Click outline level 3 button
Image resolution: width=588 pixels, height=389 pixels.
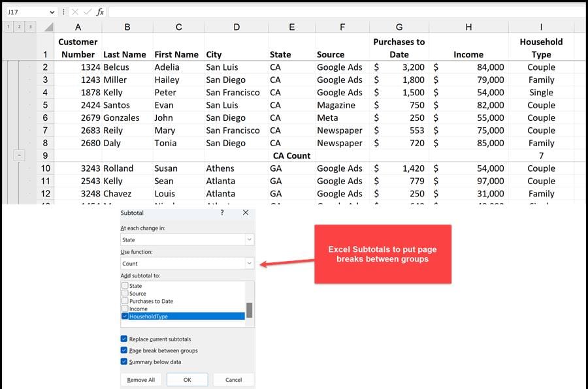click(x=32, y=26)
